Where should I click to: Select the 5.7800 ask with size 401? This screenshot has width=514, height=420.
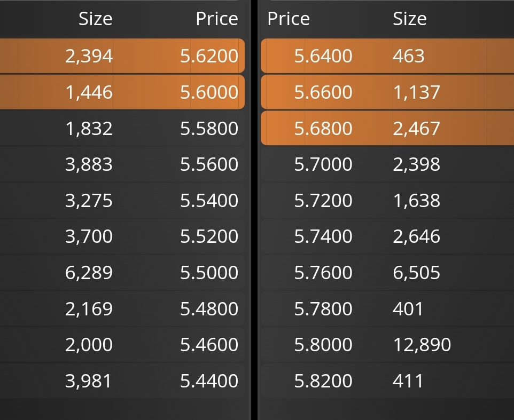pyautogui.click(x=387, y=308)
